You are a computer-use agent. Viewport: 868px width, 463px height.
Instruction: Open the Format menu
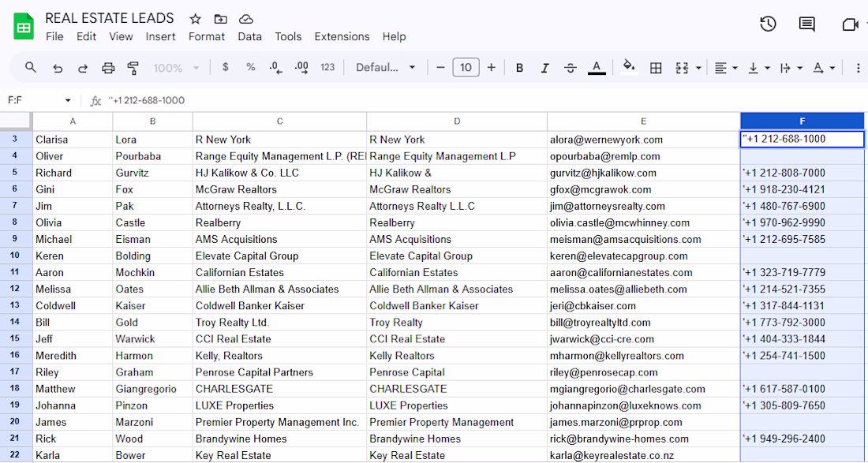[207, 36]
